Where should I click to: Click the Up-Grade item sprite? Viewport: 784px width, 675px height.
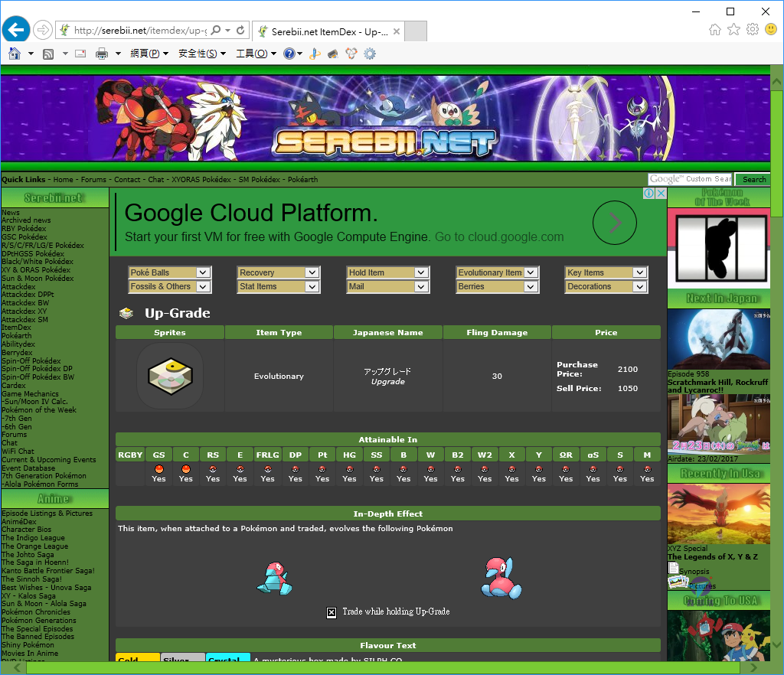point(170,376)
